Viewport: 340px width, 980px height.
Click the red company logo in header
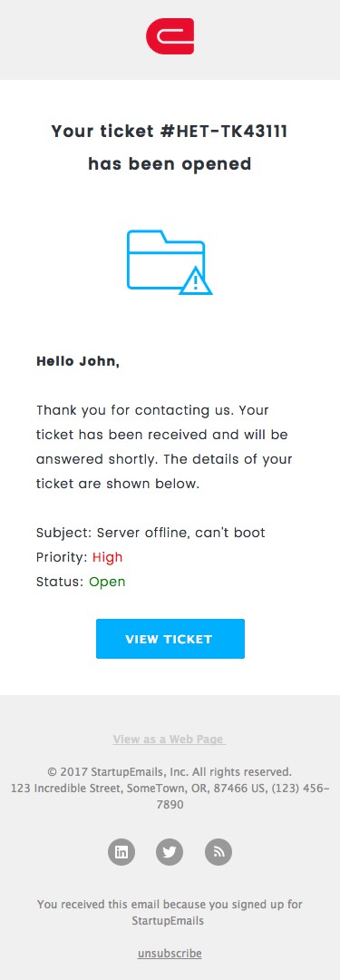pyautogui.click(x=170, y=36)
